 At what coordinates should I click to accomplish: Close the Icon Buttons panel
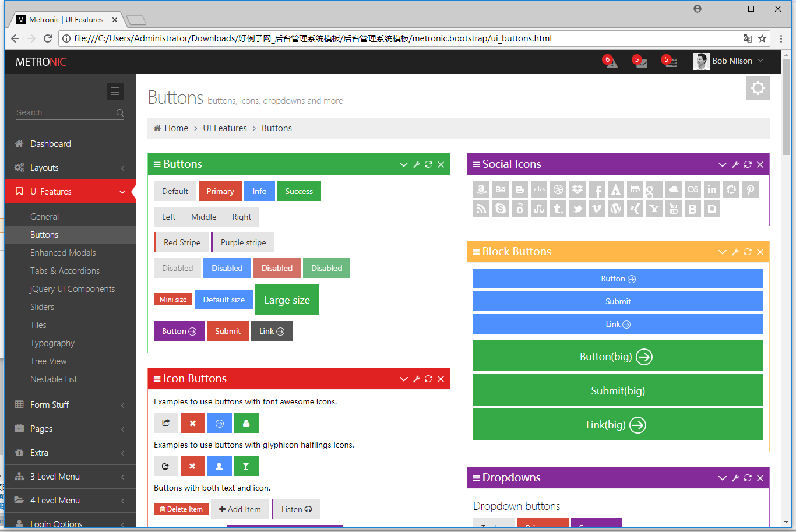coord(441,379)
